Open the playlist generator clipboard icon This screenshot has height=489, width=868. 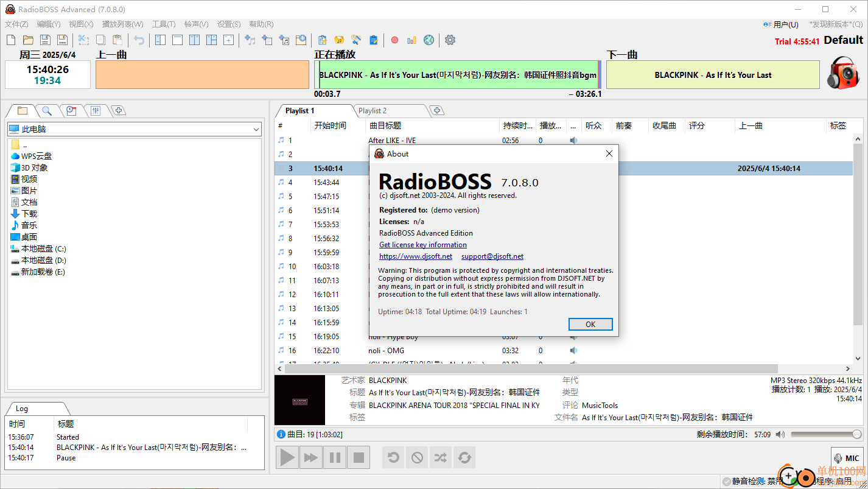[x=323, y=40]
